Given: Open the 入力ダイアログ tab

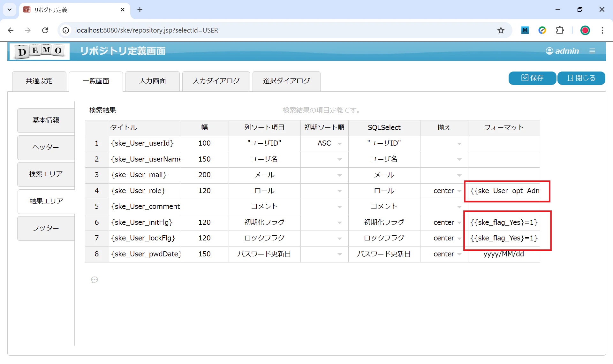Looking at the screenshot, I should pos(216,81).
